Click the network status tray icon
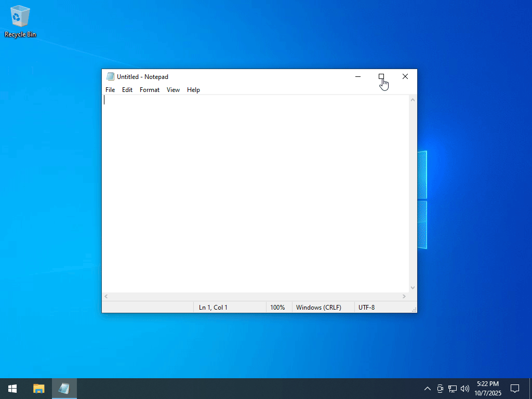This screenshot has height=399, width=532. [453, 388]
